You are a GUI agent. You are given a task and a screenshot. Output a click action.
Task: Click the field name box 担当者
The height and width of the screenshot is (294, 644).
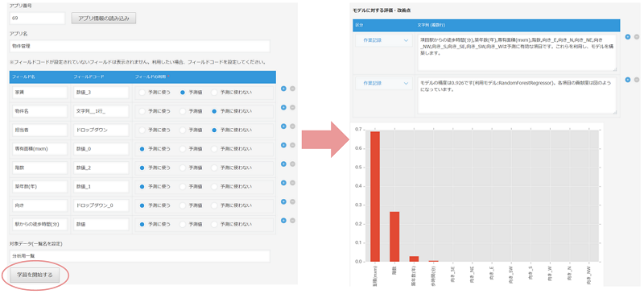tap(39, 130)
